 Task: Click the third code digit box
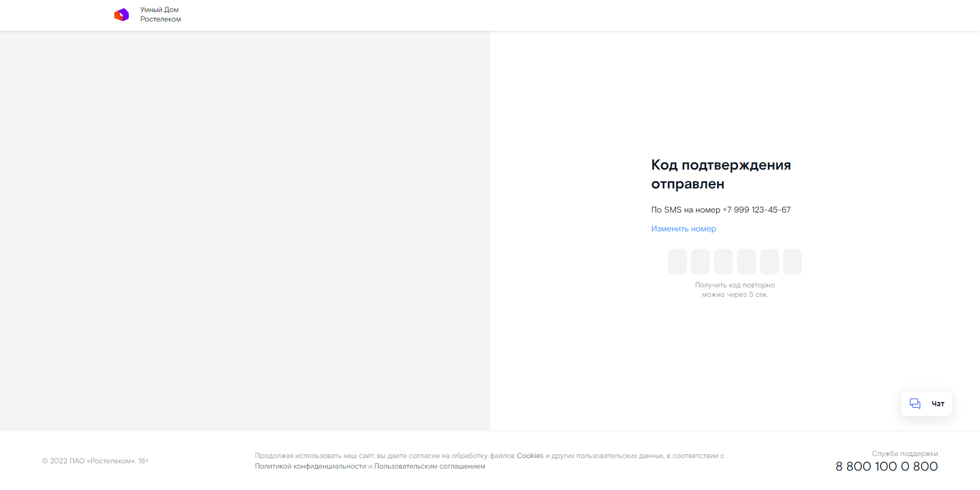pos(723,262)
